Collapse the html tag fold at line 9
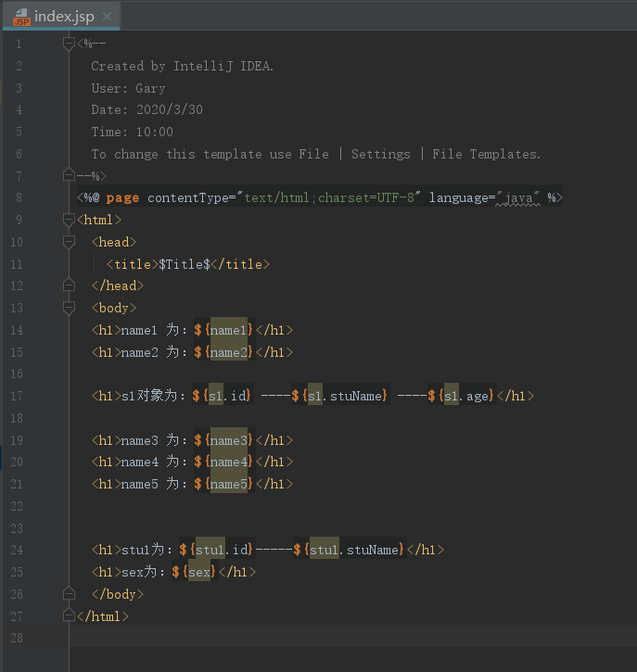 click(x=69, y=220)
